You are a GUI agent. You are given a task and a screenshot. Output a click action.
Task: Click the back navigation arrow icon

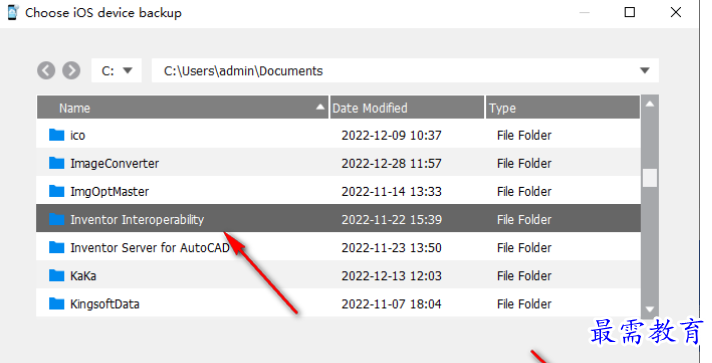point(46,70)
